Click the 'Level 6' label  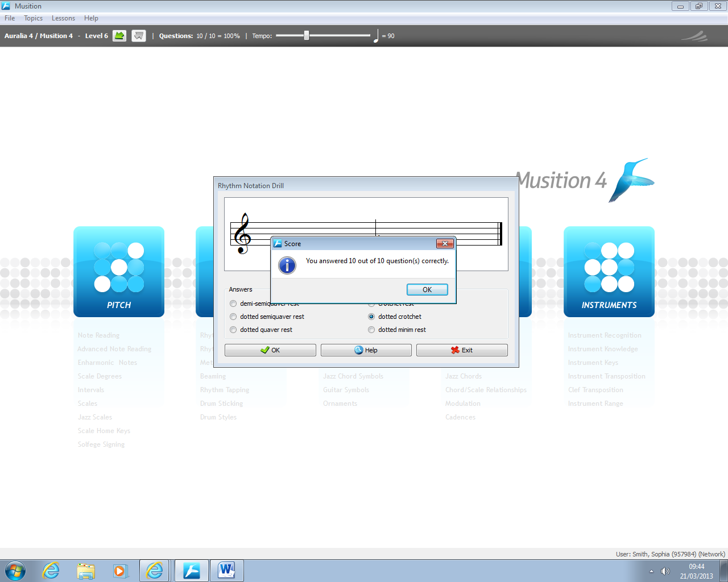point(96,36)
